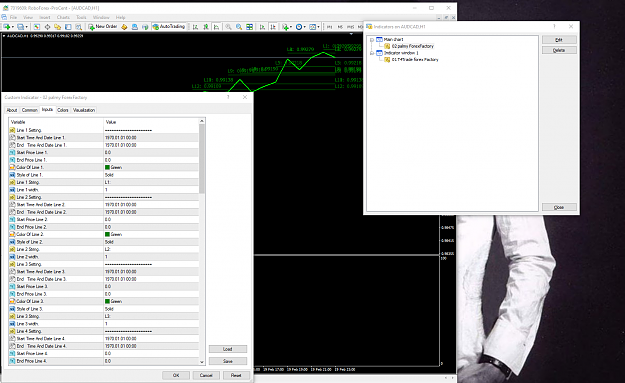Select the M15 timeframe button
This screenshot has height=383, width=625.
(x=350, y=27)
